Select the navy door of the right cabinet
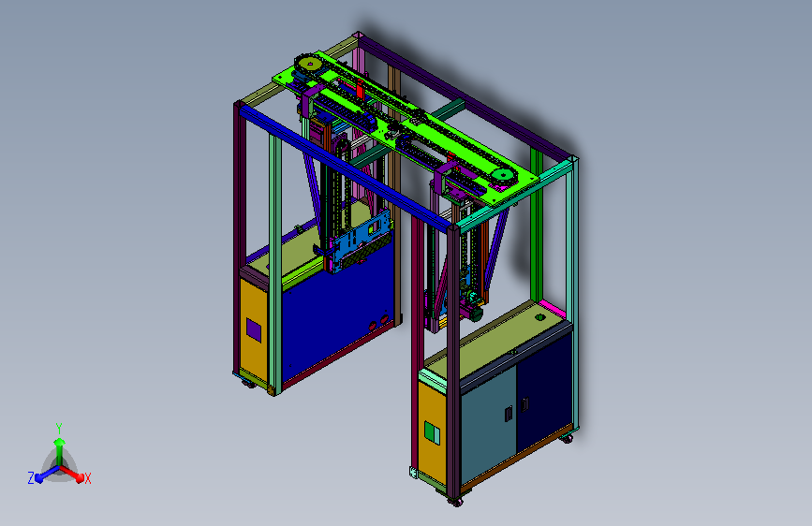The width and height of the screenshot is (812, 526). coord(544,391)
